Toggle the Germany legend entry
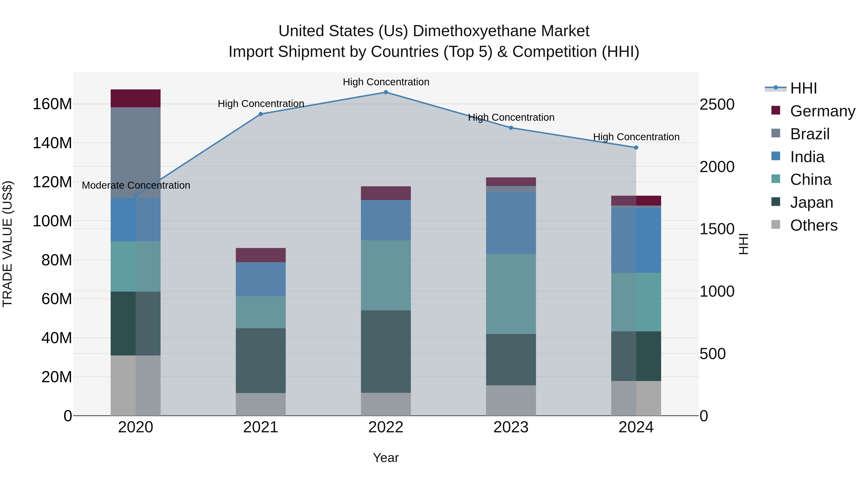Image resolution: width=868 pixels, height=488 pixels. (813, 111)
